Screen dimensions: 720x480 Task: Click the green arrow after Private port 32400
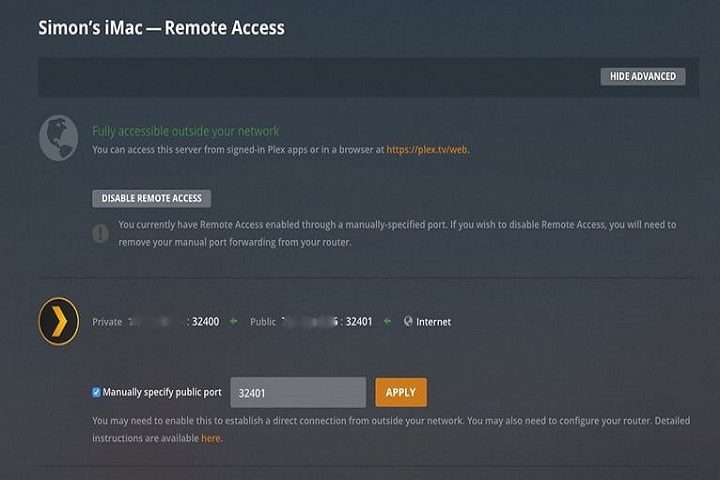tap(233, 322)
